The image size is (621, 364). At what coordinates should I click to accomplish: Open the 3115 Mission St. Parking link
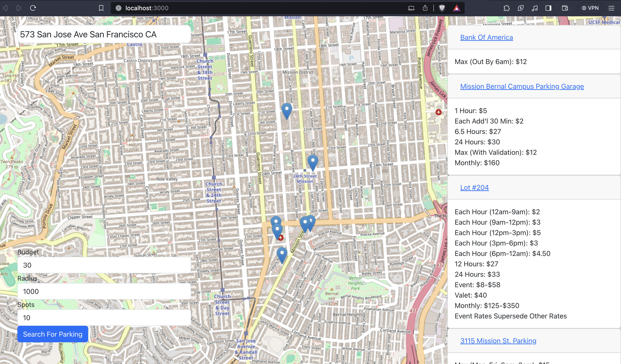coord(498,341)
